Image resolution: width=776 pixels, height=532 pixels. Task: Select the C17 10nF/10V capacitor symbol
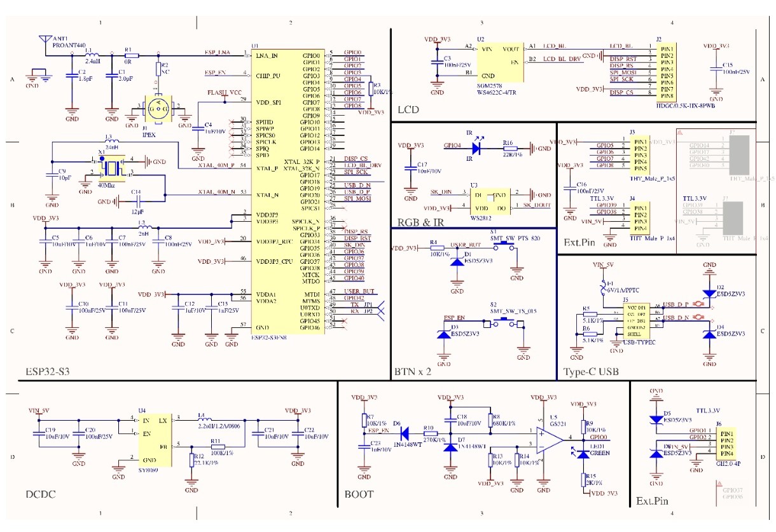point(411,168)
